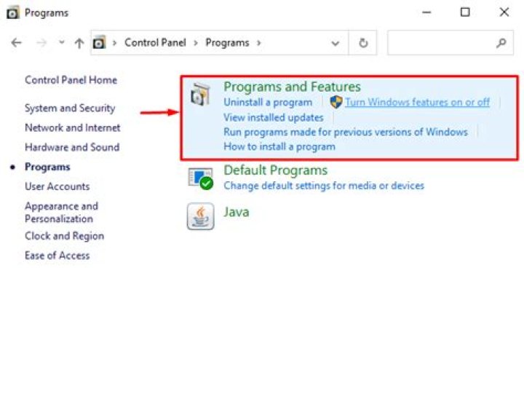The width and height of the screenshot is (524, 420).
Task: Click the shield icon by Windows features
Action: click(x=336, y=102)
